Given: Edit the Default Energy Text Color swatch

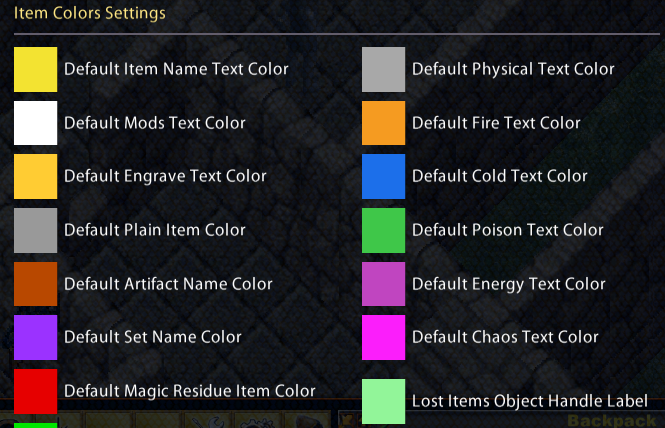Looking at the screenshot, I should (x=383, y=284).
